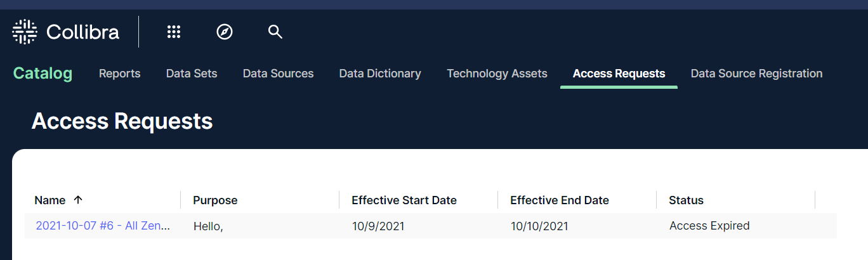Image resolution: width=868 pixels, height=260 pixels.
Task: Go to the Catalog home
Action: click(43, 74)
